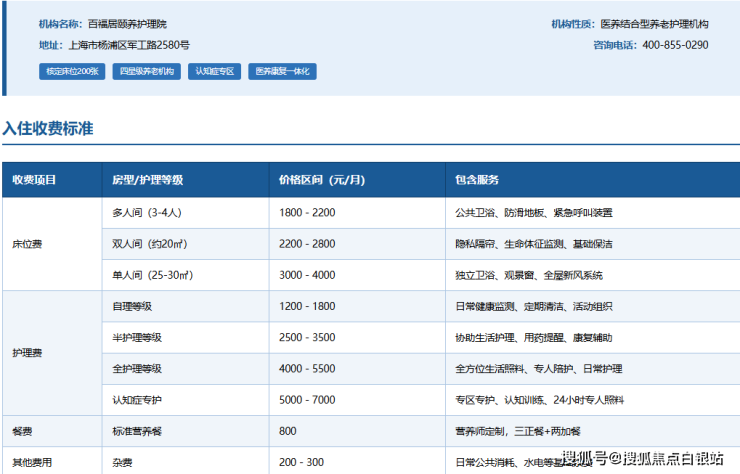Click the price 1200 - 1800
This screenshot has width=740, height=474.
pos(307,306)
